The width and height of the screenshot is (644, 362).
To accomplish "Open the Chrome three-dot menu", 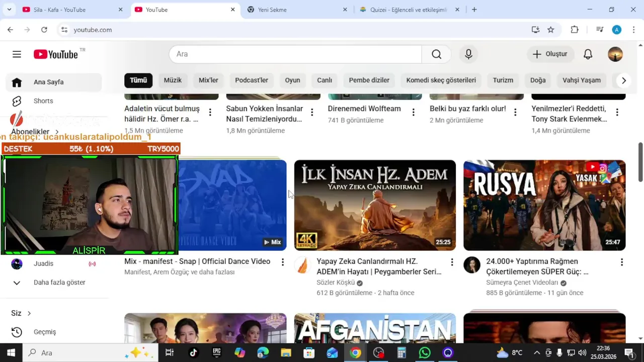I will [633, 30].
